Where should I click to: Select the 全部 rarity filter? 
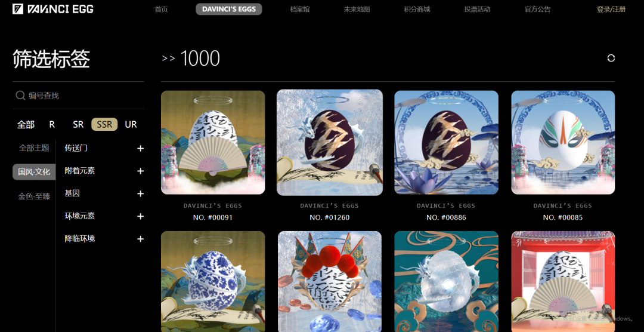coord(26,124)
